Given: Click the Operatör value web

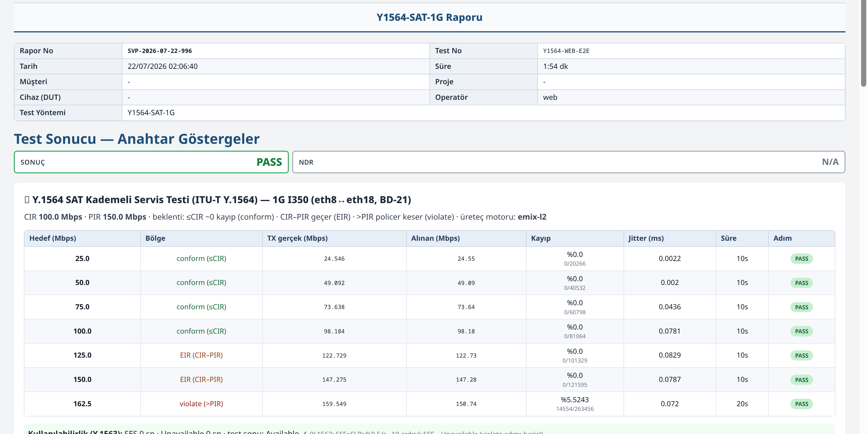Looking at the screenshot, I should coord(550,98).
